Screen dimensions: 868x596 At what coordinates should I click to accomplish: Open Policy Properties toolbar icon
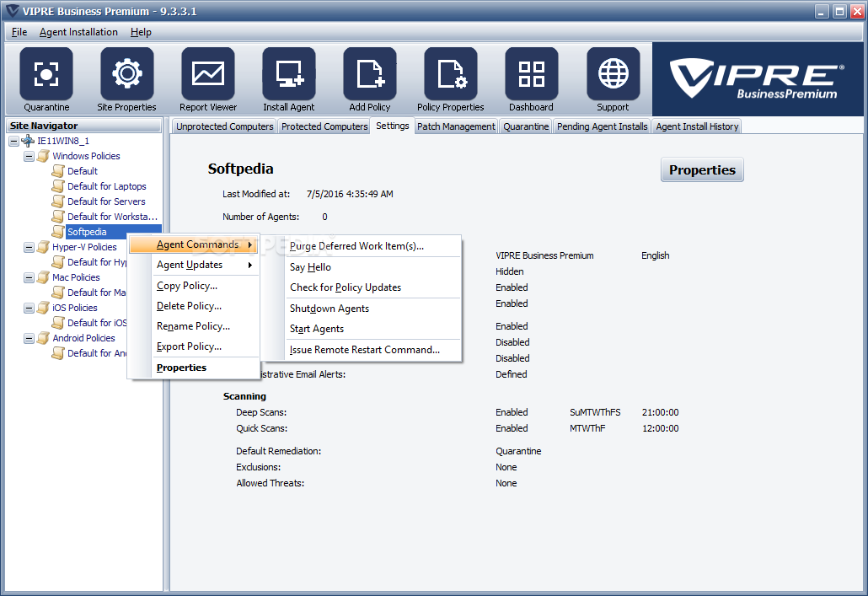point(451,73)
